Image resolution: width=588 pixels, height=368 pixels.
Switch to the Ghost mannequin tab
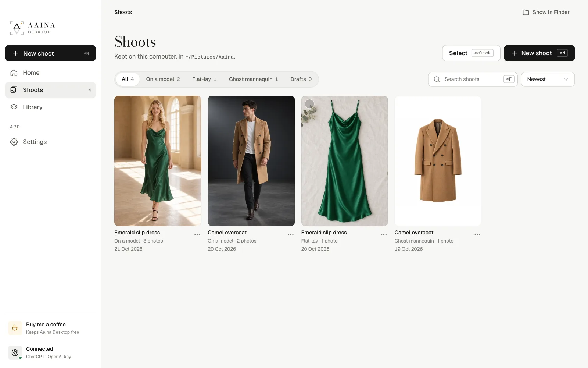tap(254, 79)
